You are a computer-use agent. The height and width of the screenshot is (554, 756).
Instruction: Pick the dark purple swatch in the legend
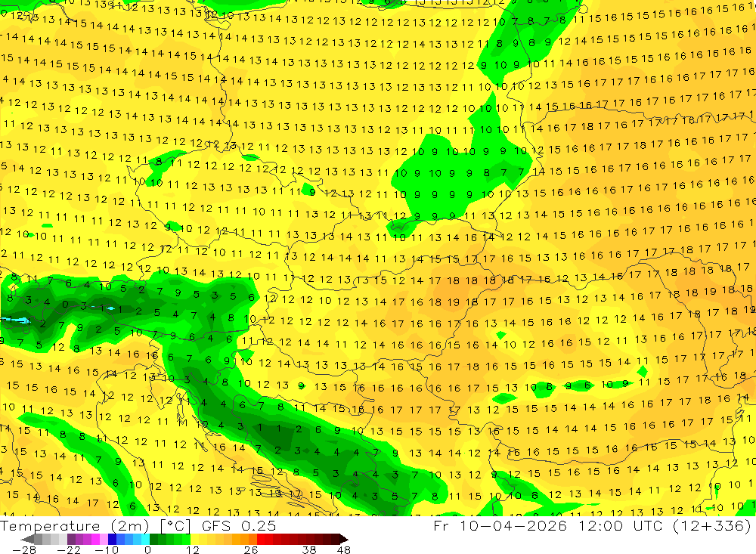coord(71,540)
